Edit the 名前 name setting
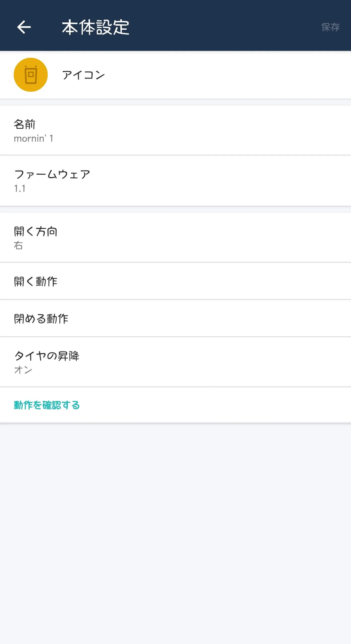Screen dimensions: 351x644 pyautogui.click(x=175, y=130)
